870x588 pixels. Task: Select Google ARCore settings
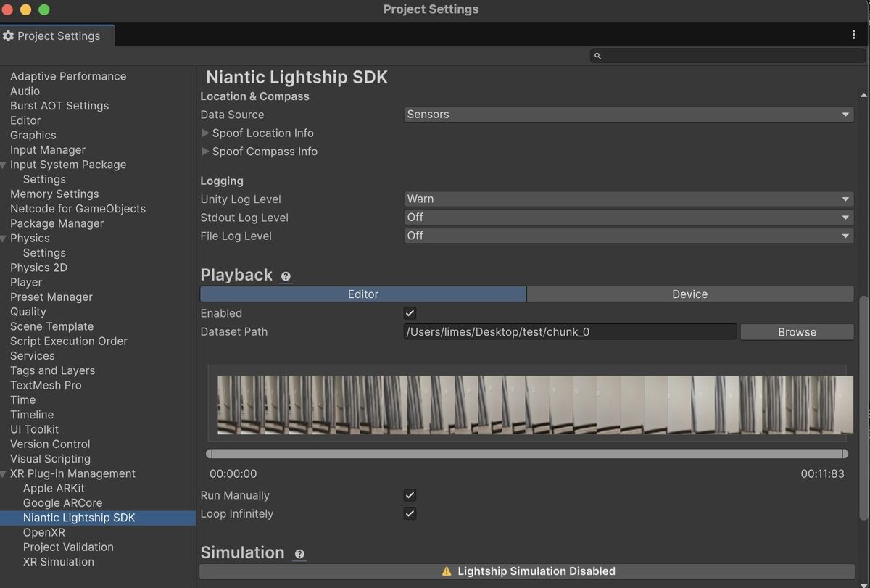tap(62, 503)
